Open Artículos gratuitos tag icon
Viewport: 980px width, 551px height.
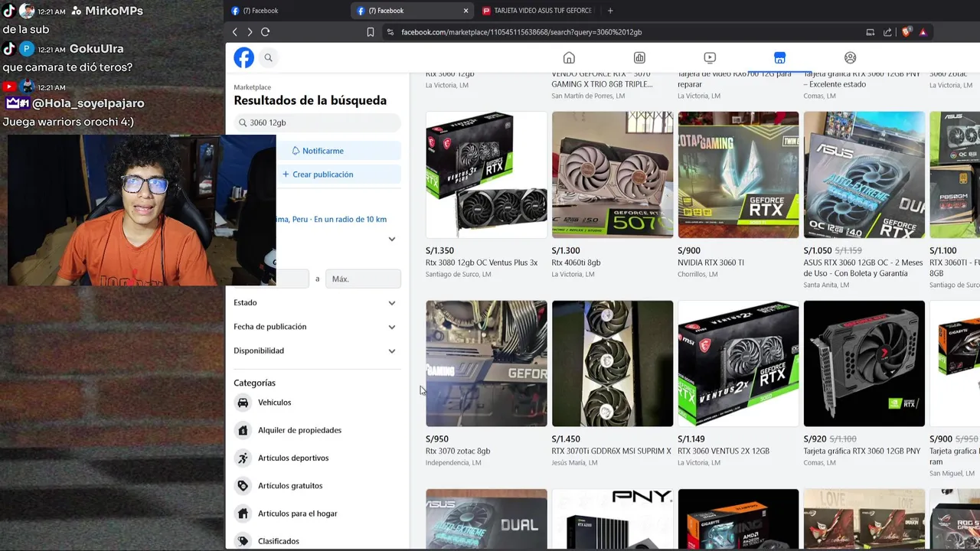[243, 486]
